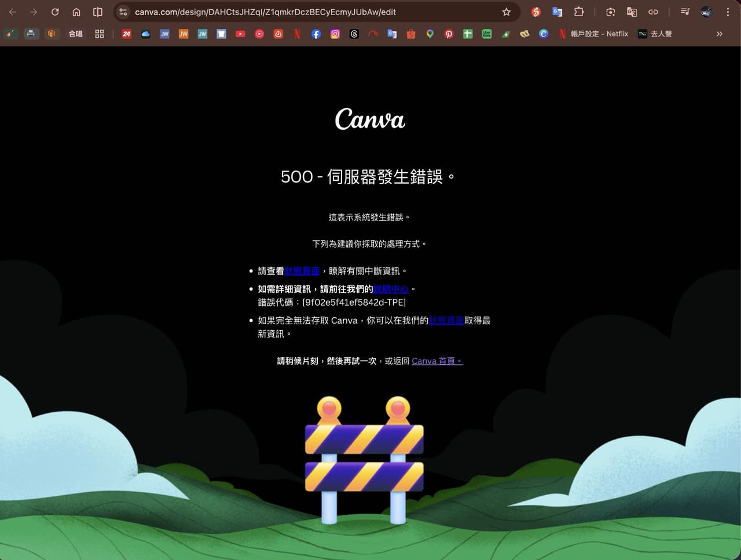Click the text 請稍候片刻，然後再試一次

pyautogui.click(x=327, y=361)
